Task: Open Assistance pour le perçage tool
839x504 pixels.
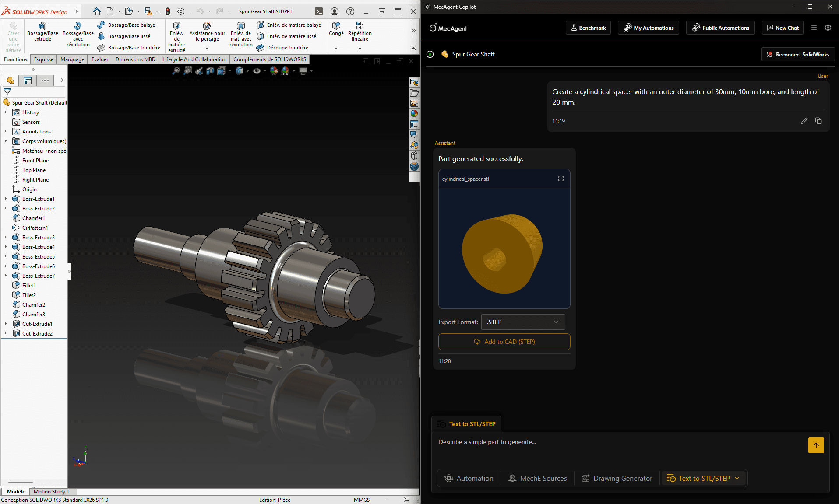Action: tap(207, 26)
